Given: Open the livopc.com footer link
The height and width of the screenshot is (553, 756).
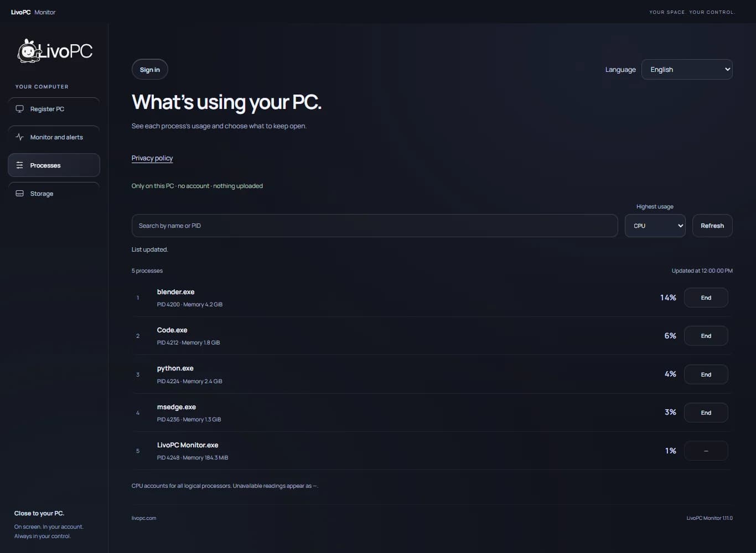Looking at the screenshot, I should (x=144, y=518).
